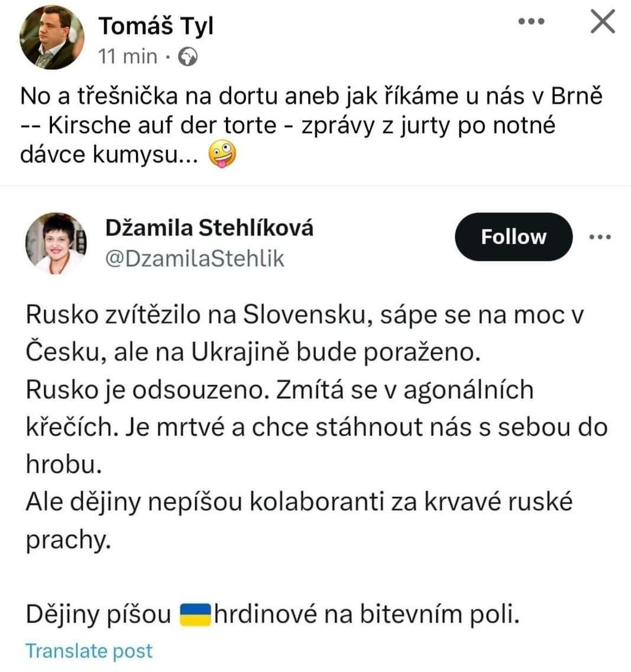
Task: Open the @DzamilaStehlik handle
Action: click(195, 258)
